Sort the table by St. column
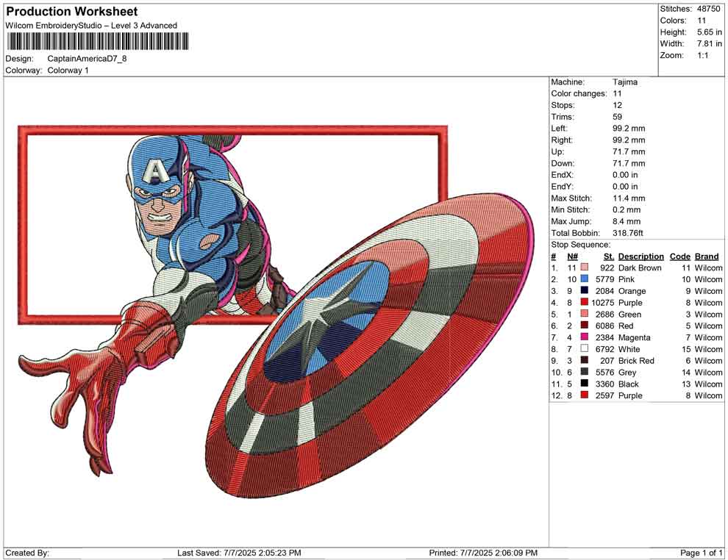This screenshot has height=560, width=728. click(x=607, y=256)
